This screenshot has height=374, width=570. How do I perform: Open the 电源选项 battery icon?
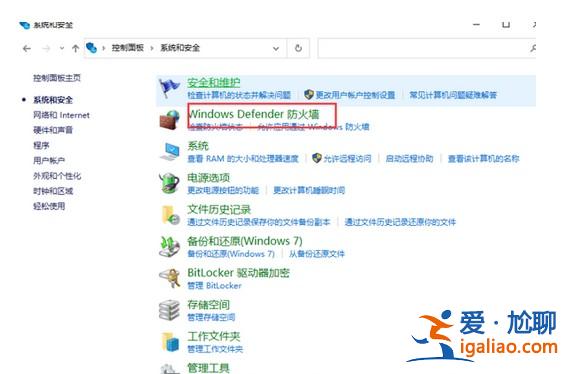point(169,183)
